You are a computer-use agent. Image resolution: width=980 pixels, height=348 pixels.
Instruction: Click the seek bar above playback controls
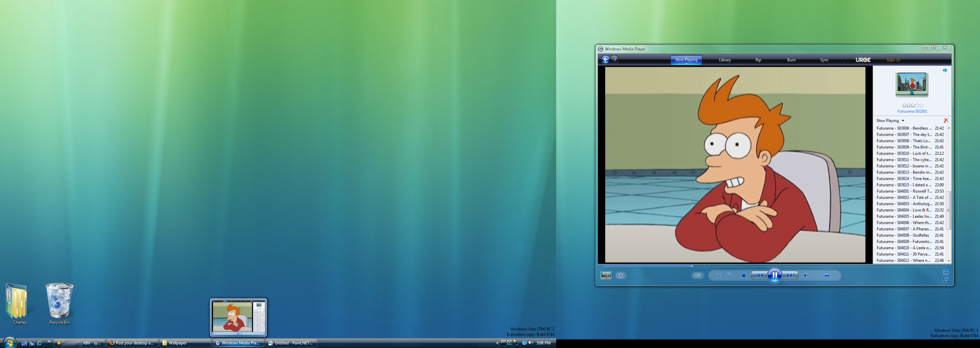click(774, 266)
